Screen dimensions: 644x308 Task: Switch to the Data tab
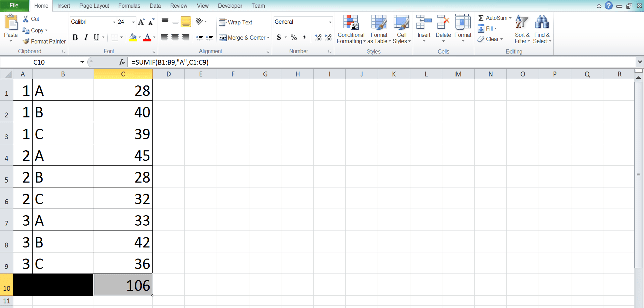pyautogui.click(x=155, y=6)
